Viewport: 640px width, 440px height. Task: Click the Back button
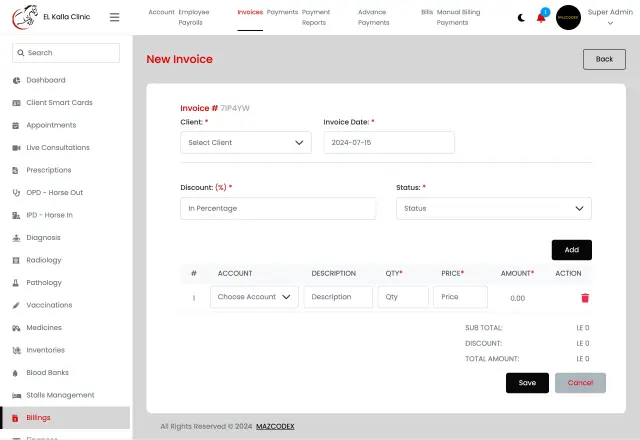[604, 59]
